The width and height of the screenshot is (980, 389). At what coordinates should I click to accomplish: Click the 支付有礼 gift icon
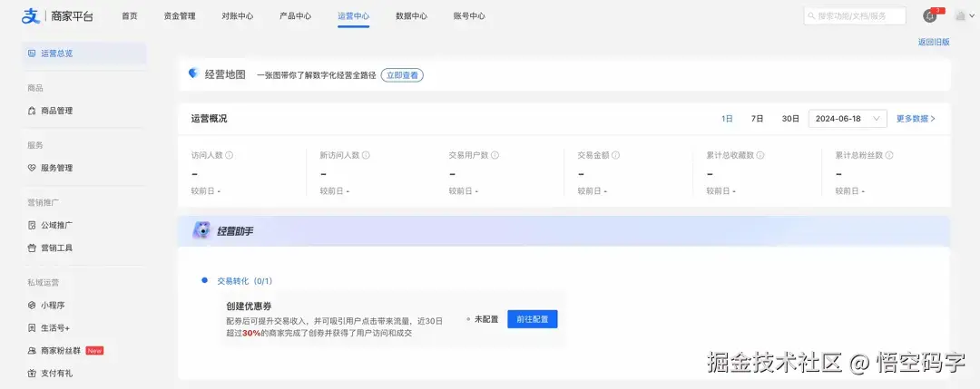32,374
